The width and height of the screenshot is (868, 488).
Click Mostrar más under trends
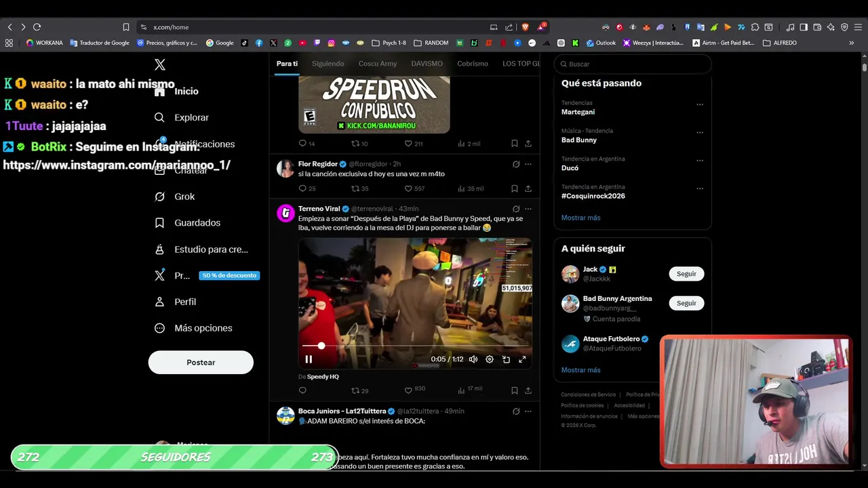coord(580,218)
